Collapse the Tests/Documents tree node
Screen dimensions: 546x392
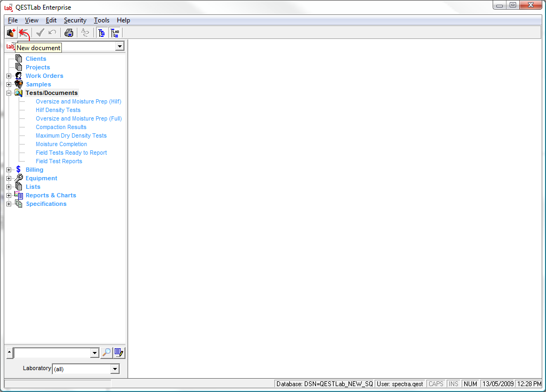click(x=9, y=93)
